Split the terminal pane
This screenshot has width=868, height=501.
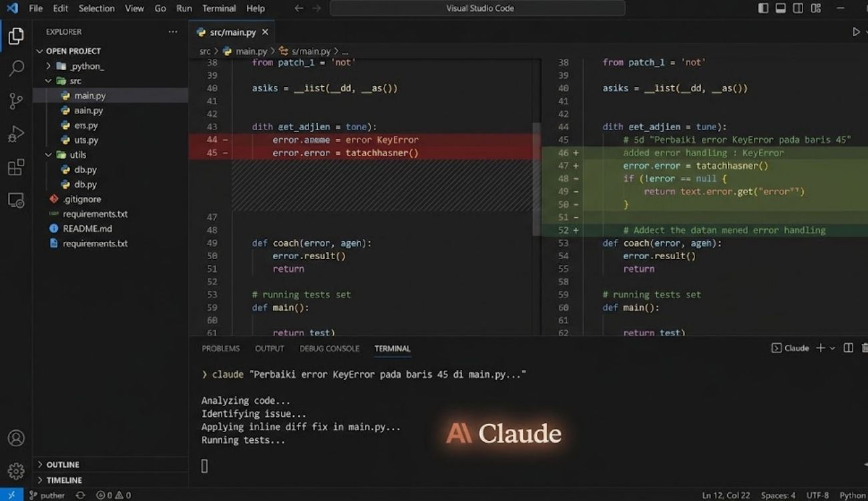point(849,348)
